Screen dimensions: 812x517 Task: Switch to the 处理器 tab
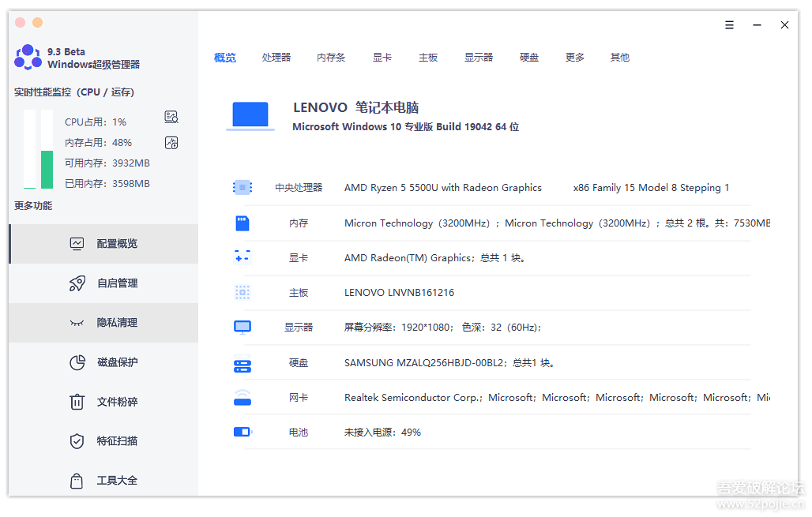click(276, 58)
